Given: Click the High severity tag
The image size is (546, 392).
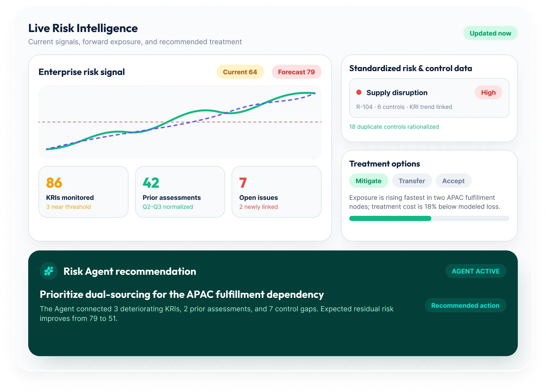Looking at the screenshot, I should [x=488, y=92].
